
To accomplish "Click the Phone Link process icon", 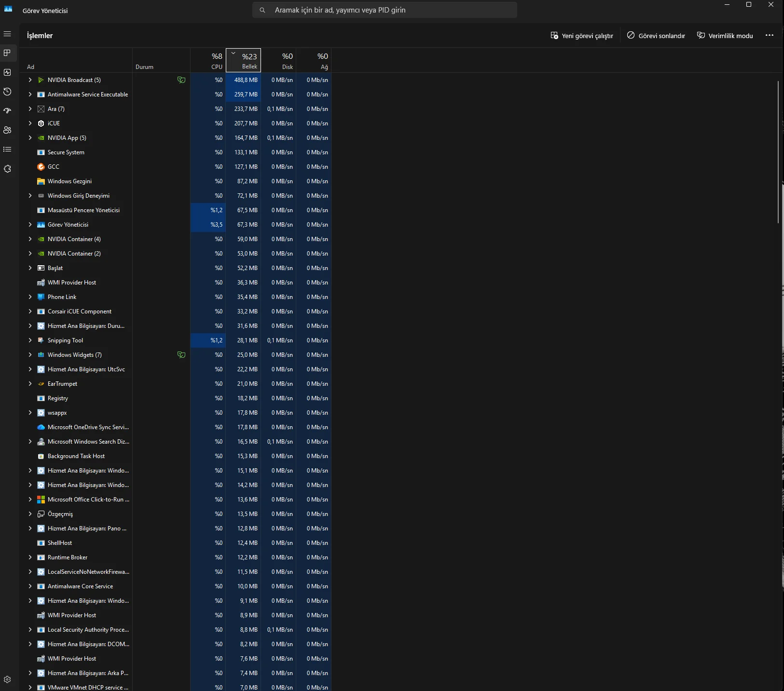I will point(41,297).
